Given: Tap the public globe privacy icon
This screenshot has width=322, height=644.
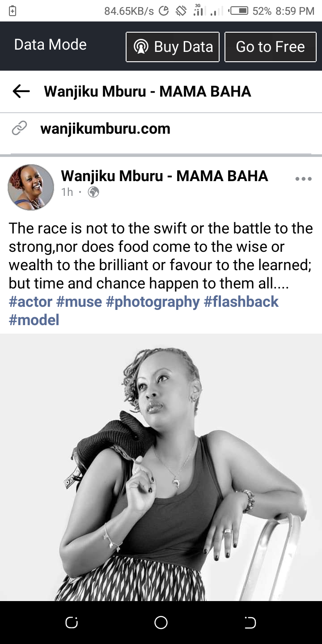Looking at the screenshot, I should [93, 192].
